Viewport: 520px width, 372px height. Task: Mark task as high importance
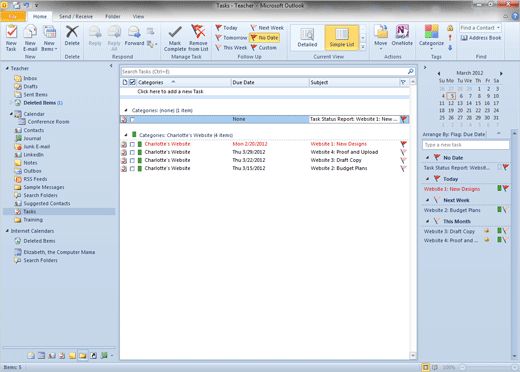coord(450,38)
